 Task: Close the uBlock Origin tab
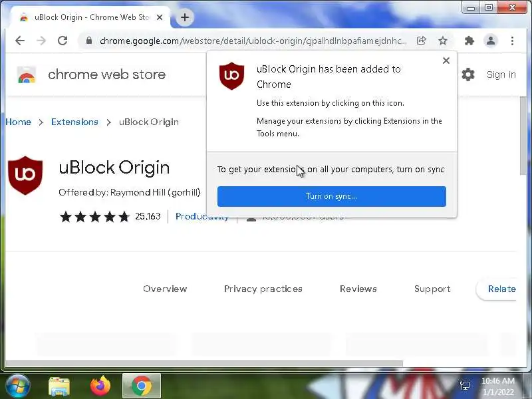(160, 17)
